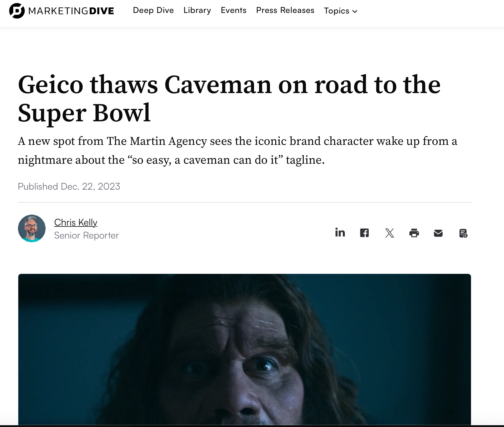This screenshot has width=504, height=427.
Task: Click the MARKETINGDIVE wordmark
Action: pos(71,11)
